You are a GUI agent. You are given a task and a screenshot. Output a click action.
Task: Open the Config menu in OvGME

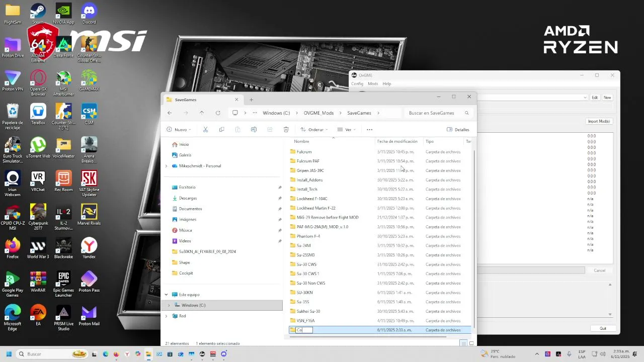(357, 84)
